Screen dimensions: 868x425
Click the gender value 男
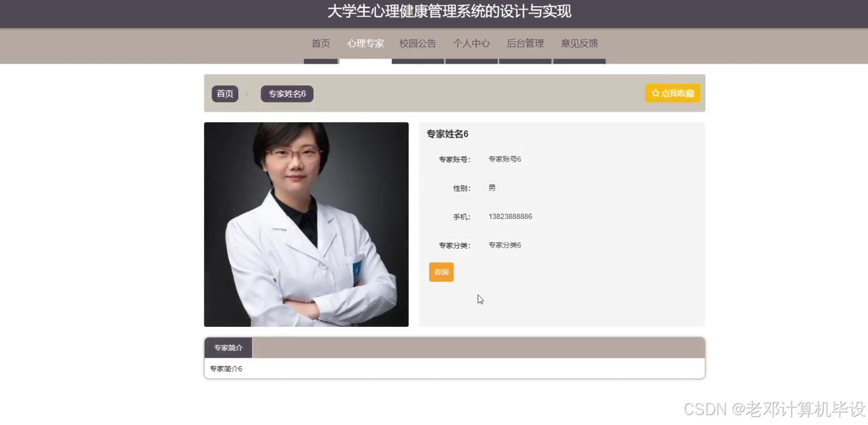pyautogui.click(x=492, y=188)
